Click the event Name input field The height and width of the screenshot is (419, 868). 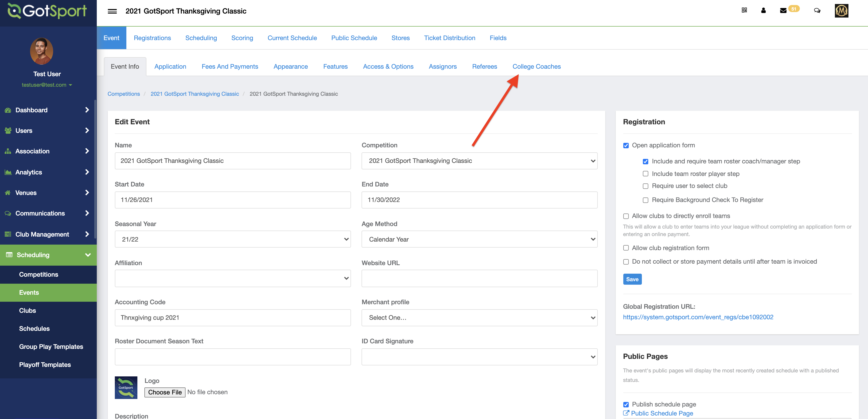(233, 161)
